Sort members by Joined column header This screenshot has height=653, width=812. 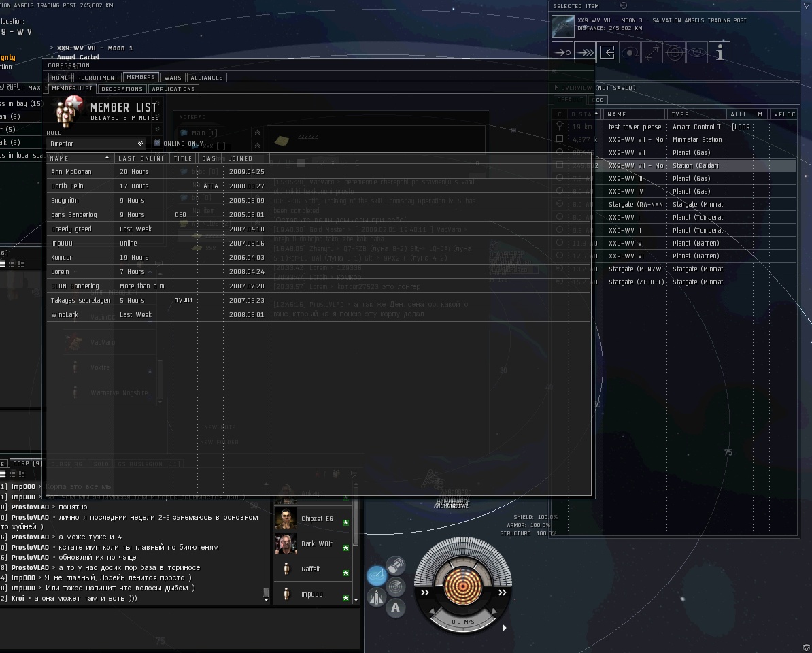pos(246,158)
